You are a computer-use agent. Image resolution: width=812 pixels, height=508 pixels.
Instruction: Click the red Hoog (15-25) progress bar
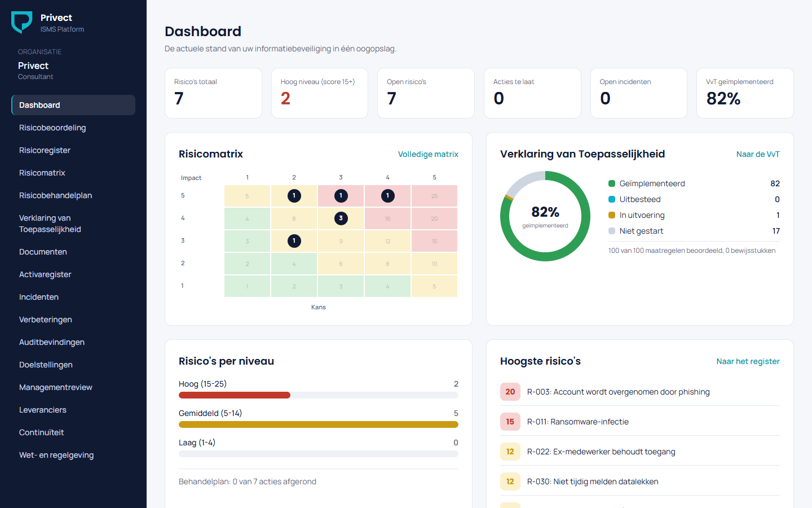tap(235, 395)
